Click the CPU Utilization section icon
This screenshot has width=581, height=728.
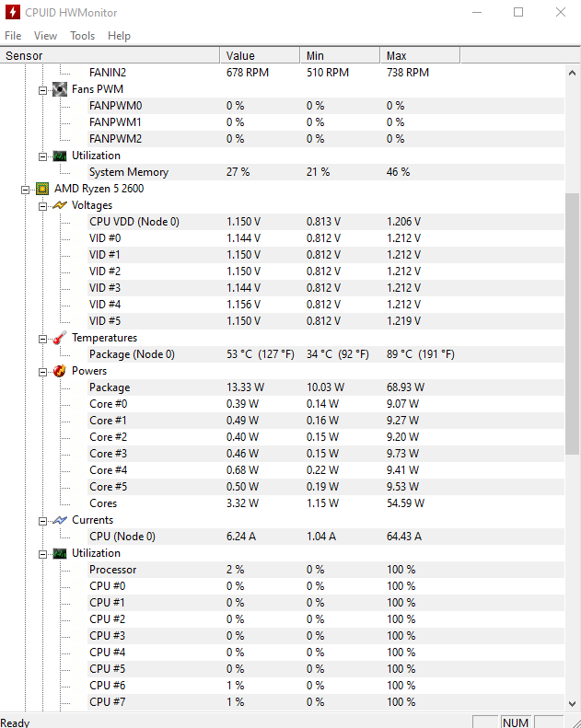[59, 553]
